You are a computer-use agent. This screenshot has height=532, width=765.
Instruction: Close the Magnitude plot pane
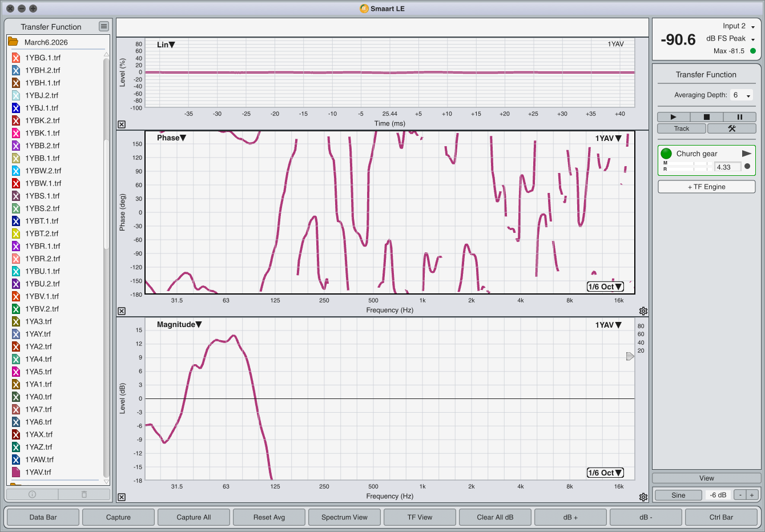point(122,497)
